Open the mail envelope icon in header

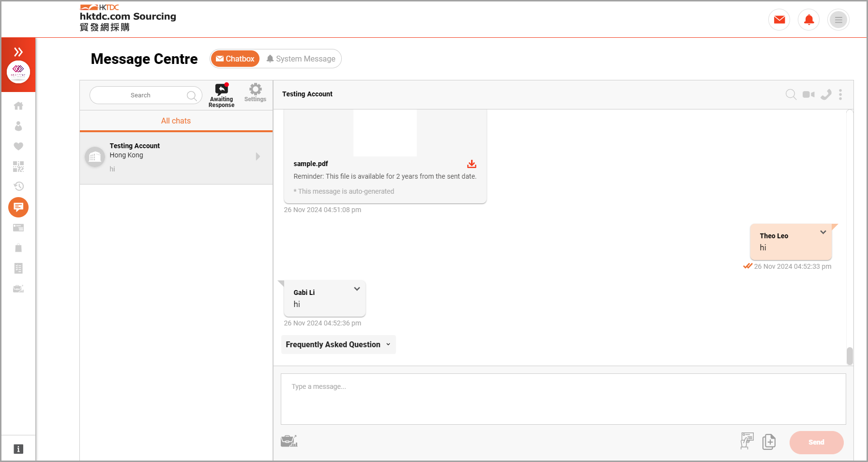pyautogui.click(x=779, y=20)
